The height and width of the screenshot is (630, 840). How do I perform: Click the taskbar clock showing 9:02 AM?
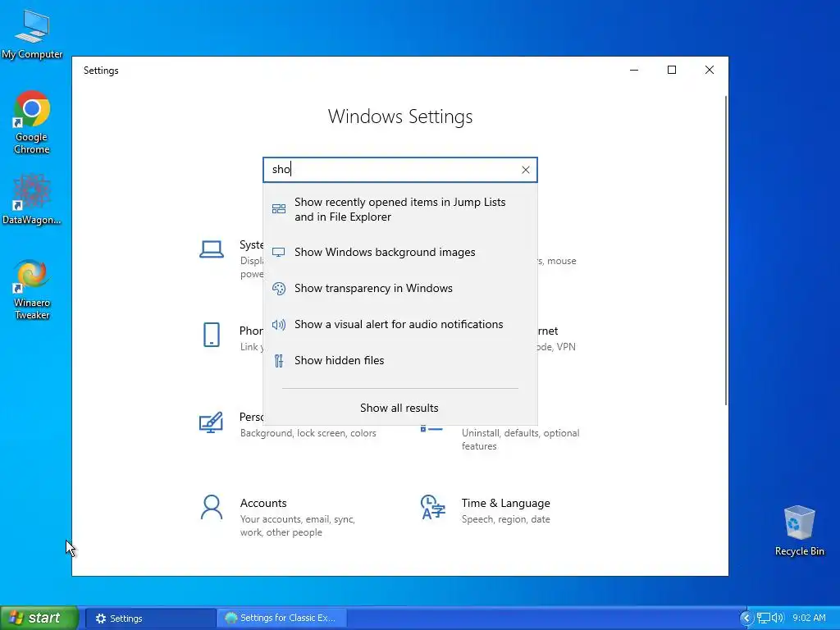[809, 618]
